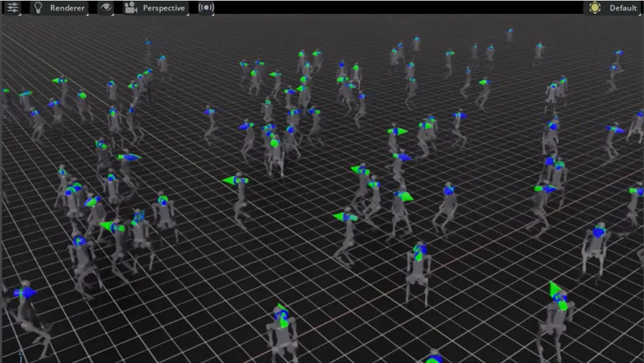Open the viewport settings sliders menu
The height and width of the screenshot is (363, 644).
tap(13, 8)
